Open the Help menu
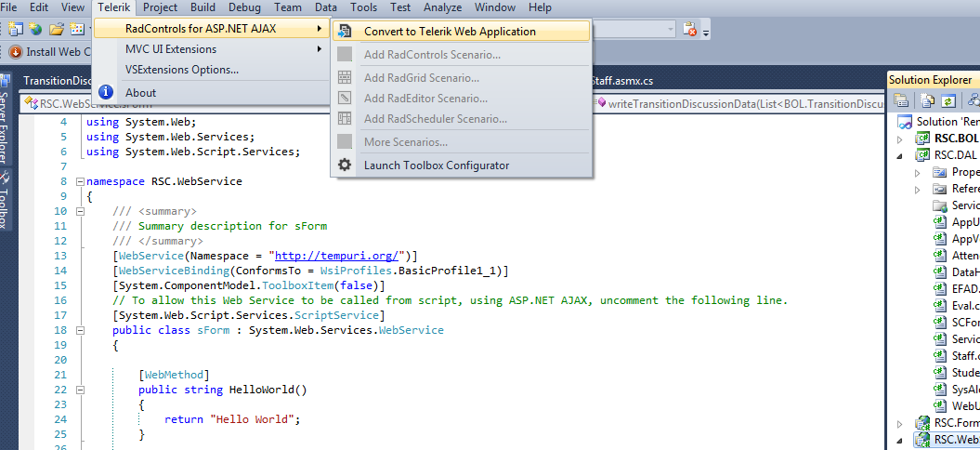This screenshot has height=450, width=980. click(540, 7)
